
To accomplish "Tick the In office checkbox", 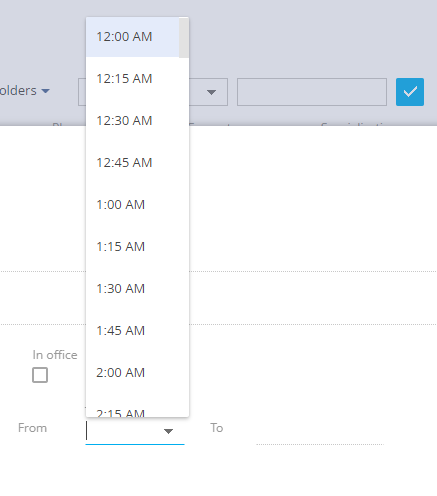I will [x=40, y=375].
